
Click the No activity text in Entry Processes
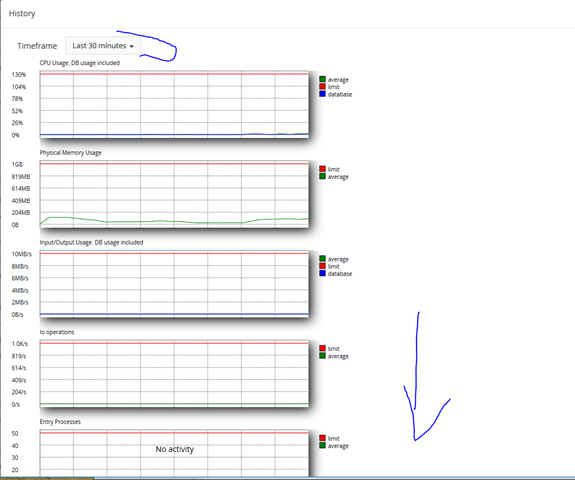click(x=175, y=449)
